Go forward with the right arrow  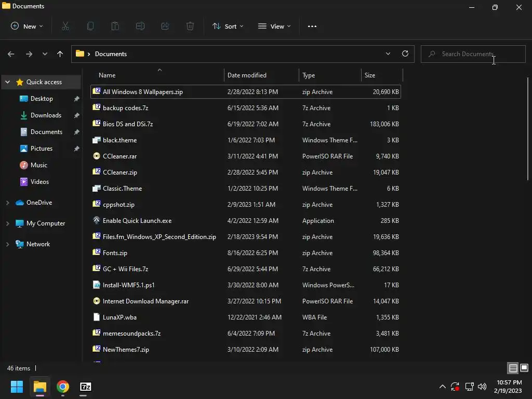(x=29, y=54)
